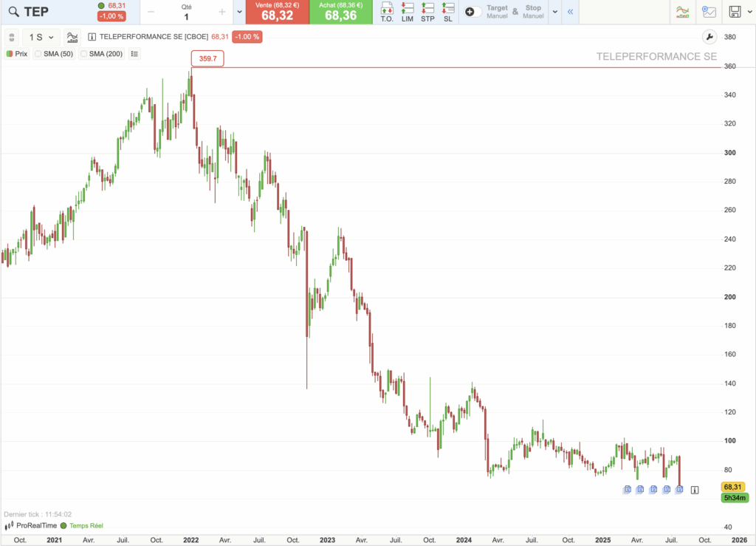The image size is (756, 546).
Task: Select the SL stop-loss order icon
Action: (448, 12)
